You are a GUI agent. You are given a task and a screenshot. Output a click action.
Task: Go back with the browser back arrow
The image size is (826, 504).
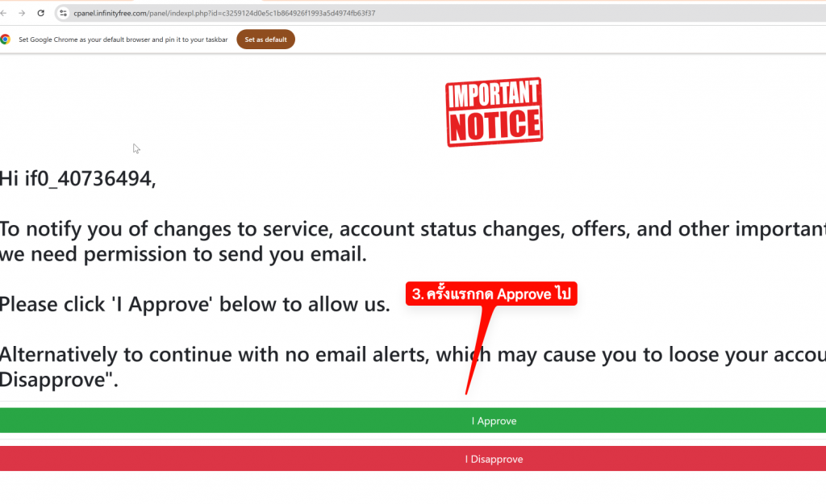click(x=3, y=13)
